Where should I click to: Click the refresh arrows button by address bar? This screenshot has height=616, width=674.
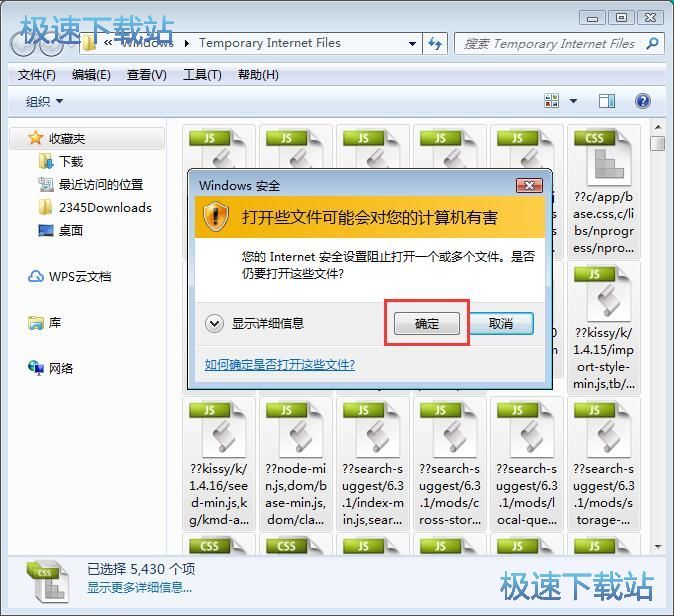pos(435,43)
